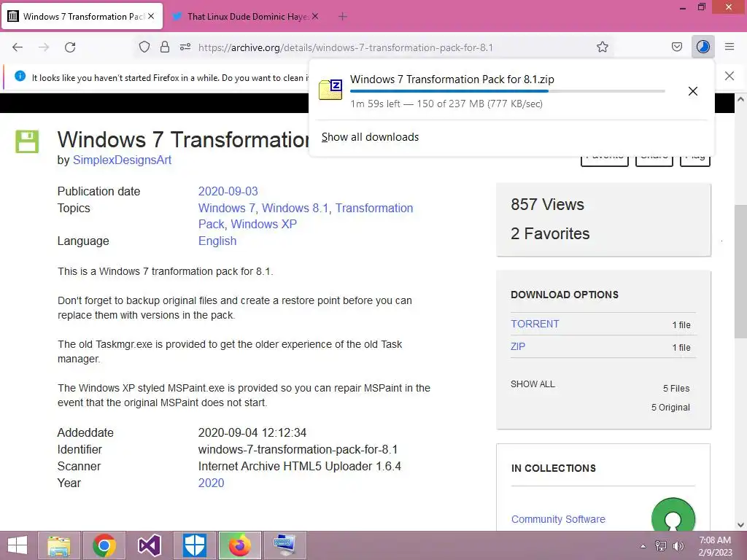Image resolution: width=747 pixels, height=560 pixels.
Task: Close the That Linux Dude tab
Action: [x=315, y=16]
